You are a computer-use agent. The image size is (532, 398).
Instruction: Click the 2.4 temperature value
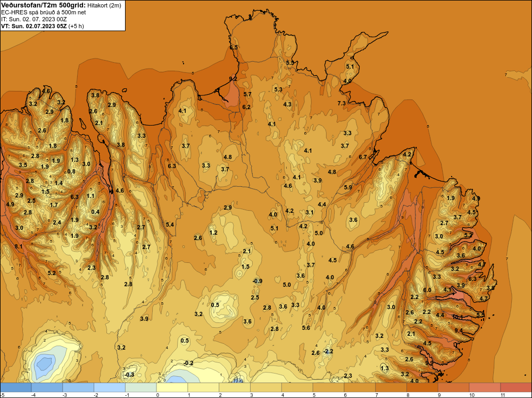click(57, 222)
